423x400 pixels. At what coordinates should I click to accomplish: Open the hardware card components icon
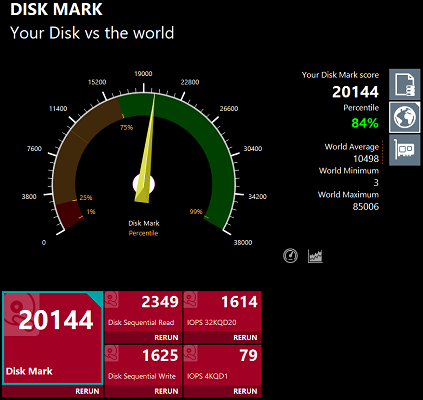coord(405,150)
